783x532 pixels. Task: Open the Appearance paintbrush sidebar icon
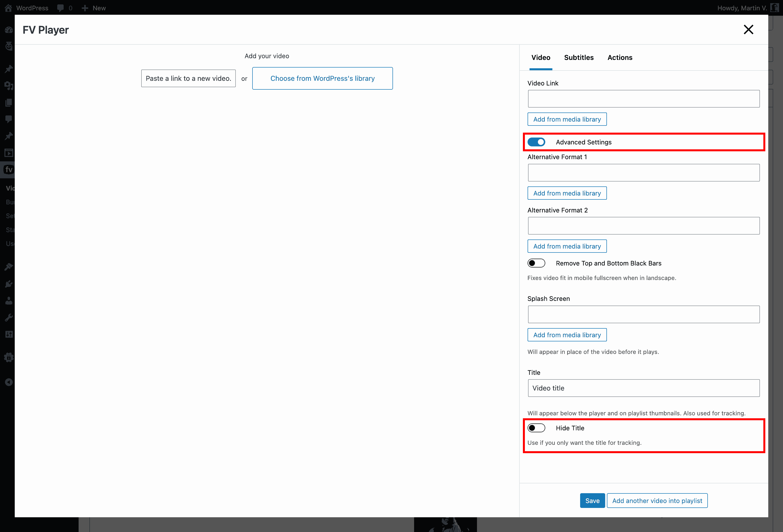(9, 267)
